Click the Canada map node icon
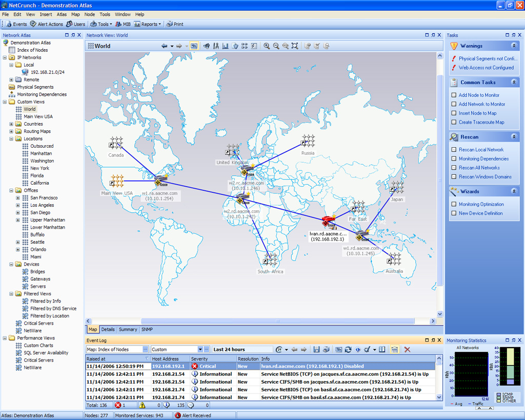The image size is (525, 420). [116, 144]
